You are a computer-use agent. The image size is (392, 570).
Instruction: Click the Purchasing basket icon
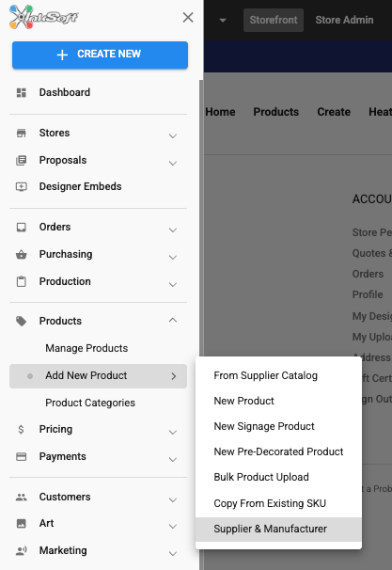point(22,255)
